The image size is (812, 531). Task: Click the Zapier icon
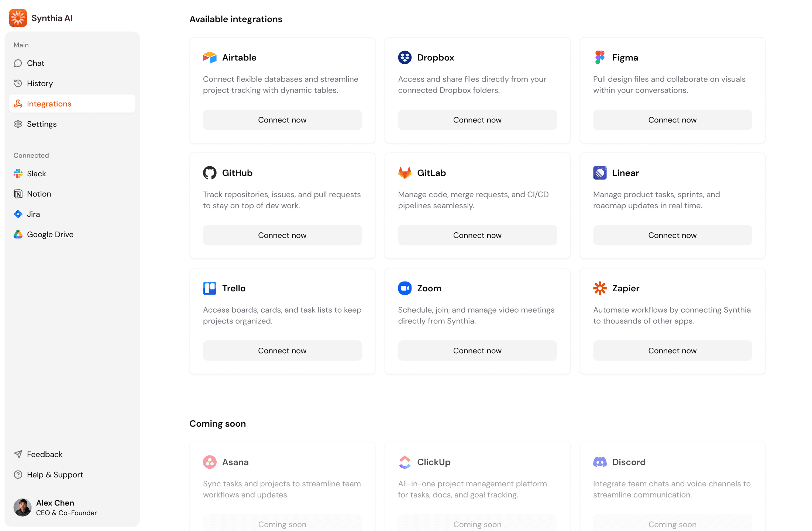coord(600,288)
